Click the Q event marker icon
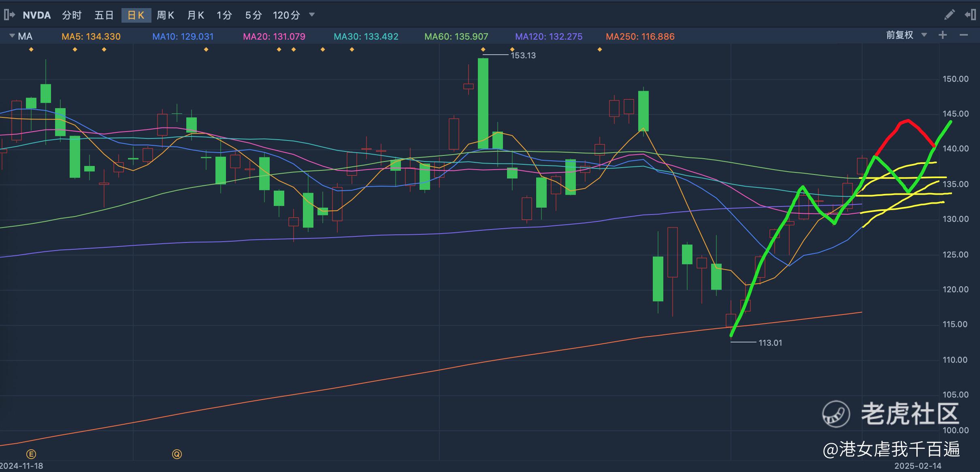This screenshot has height=472, width=980. click(x=177, y=454)
